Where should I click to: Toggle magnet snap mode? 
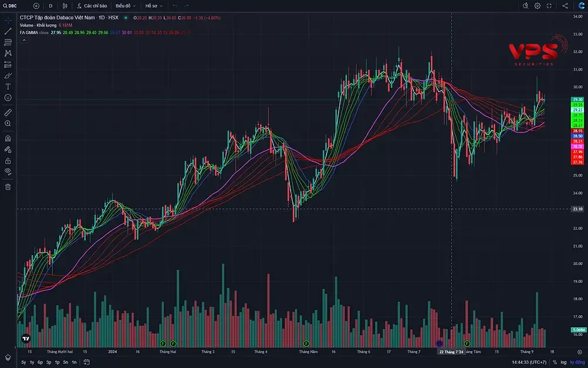tap(8, 138)
